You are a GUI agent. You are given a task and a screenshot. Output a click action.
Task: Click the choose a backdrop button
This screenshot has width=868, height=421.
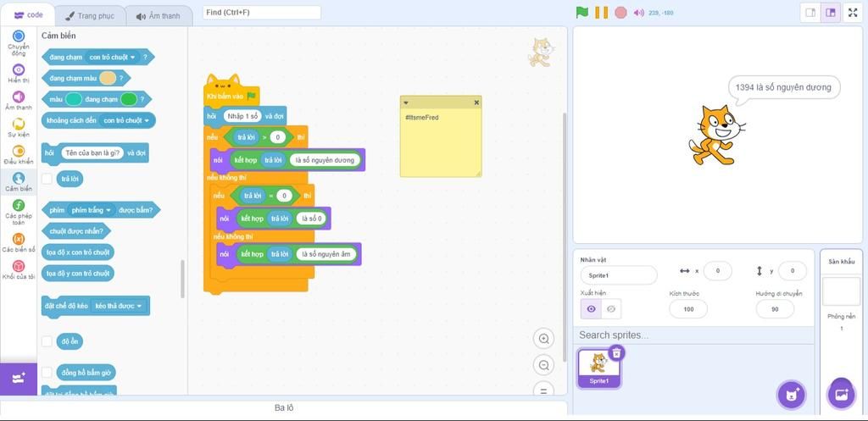pyautogui.click(x=841, y=394)
